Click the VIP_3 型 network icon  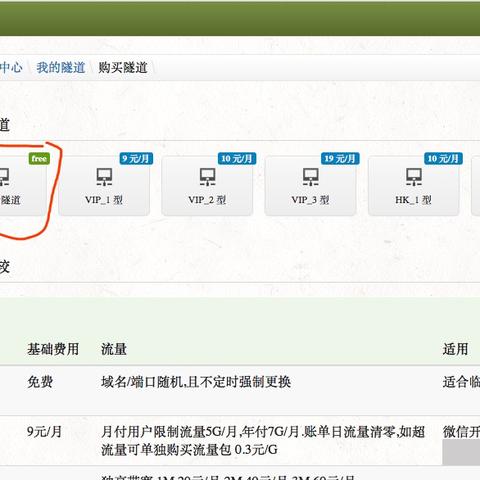[x=311, y=177]
